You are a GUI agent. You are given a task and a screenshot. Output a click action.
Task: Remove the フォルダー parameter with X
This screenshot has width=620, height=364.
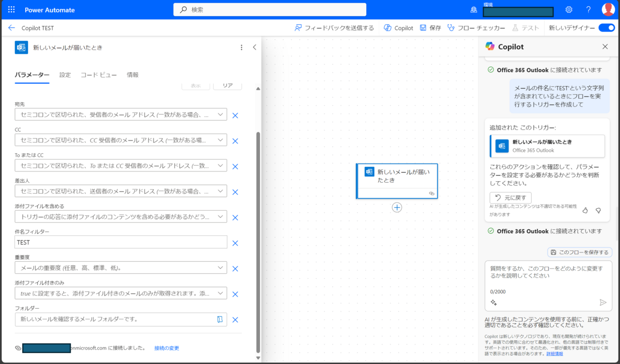pyautogui.click(x=235, y=320)
